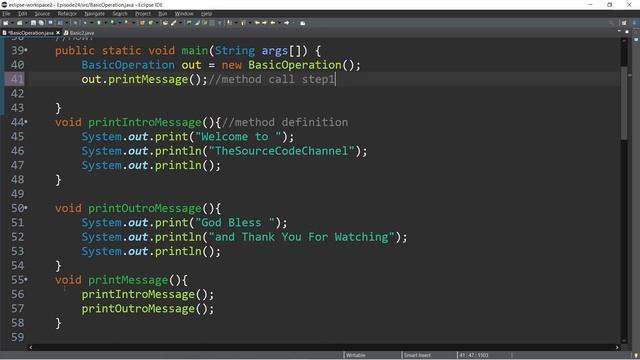The height and width of the screenshot is (360, 640).
Task: Start debugging with the Debug bug icon
Action: 85,23
